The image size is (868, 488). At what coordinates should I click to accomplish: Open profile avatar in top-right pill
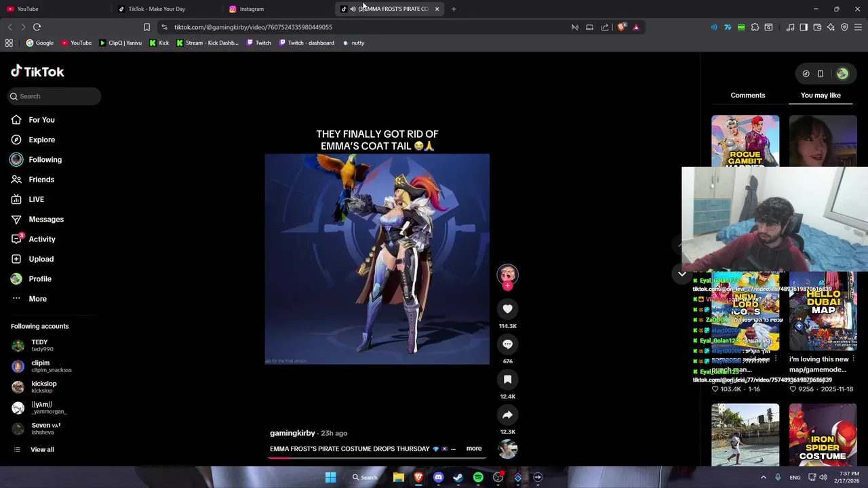tap(842, 74)
